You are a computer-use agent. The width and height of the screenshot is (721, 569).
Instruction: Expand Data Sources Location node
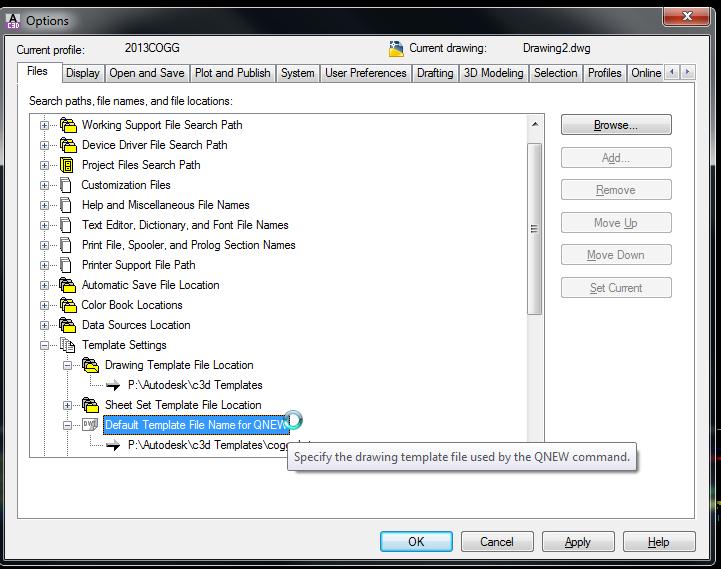pyautogui.click(x=44, y=325)
